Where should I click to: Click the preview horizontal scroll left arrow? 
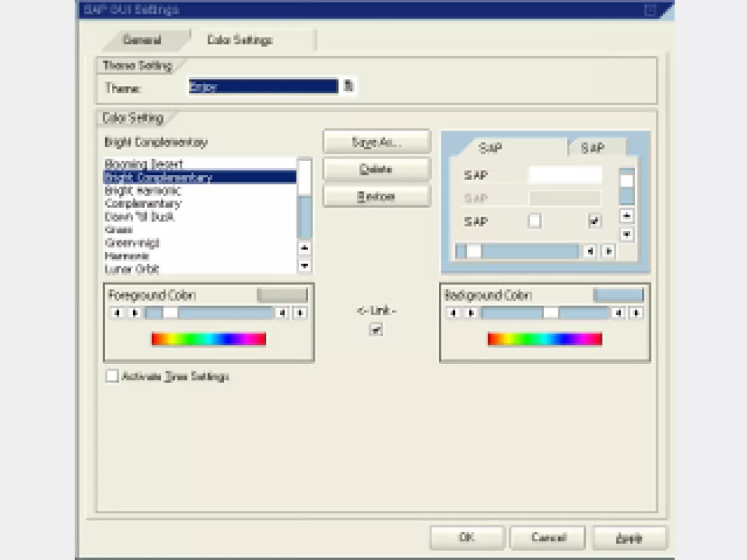(590, 251)
